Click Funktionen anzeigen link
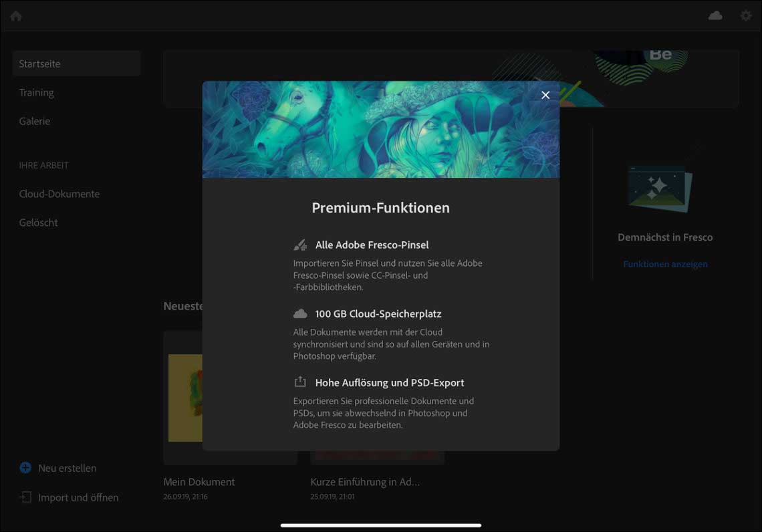 click(665, 264)
